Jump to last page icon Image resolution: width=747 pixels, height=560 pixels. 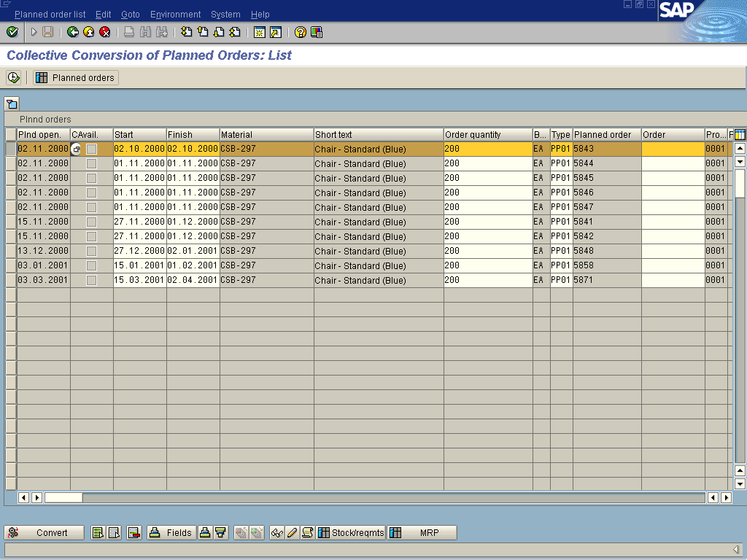pyautogui.click(x=235, y=32)
